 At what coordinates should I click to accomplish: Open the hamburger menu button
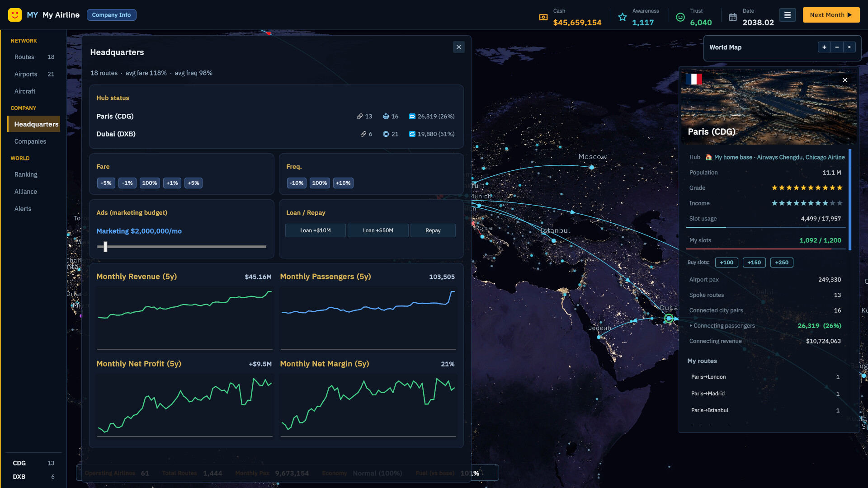click(788, 15)
